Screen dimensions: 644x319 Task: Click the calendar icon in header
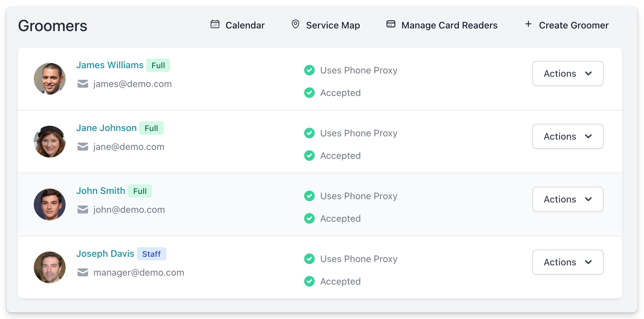pos(215,24)
